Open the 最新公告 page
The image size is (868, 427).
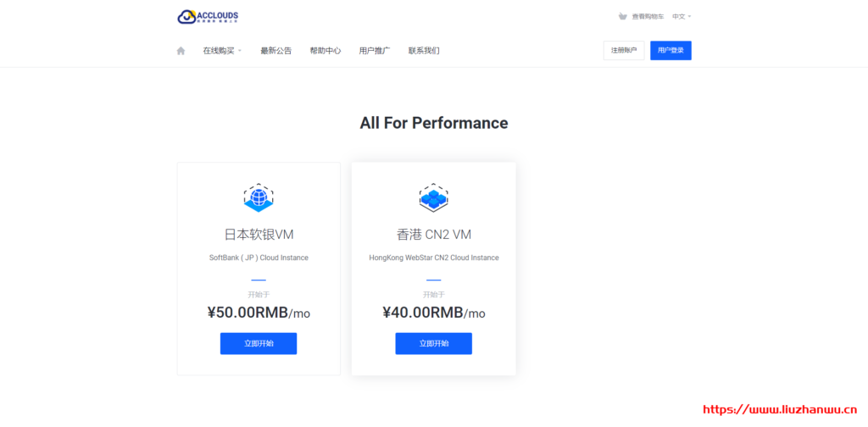(x=275, y=51)
